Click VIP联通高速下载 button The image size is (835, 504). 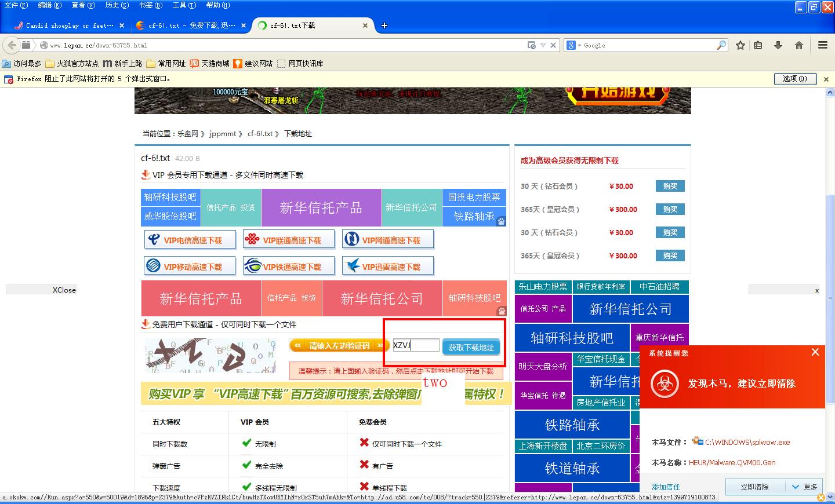(289, 240)
